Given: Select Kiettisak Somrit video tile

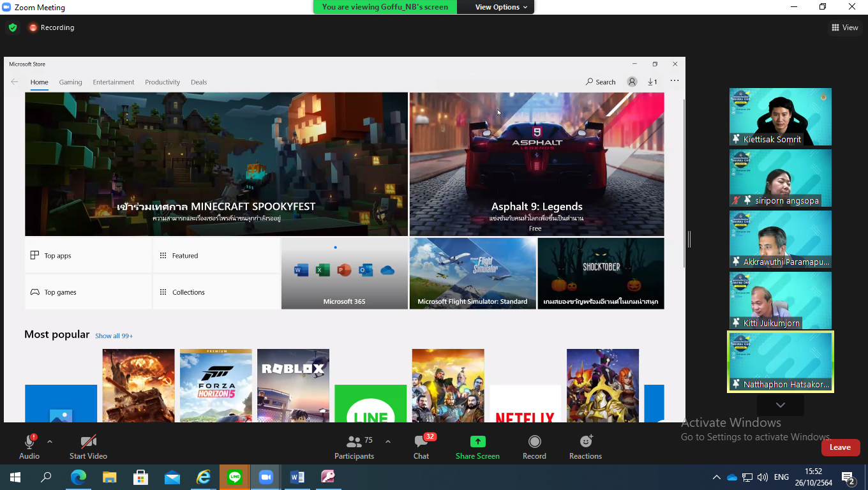Looking at the screenshot, I should (x=781, y=117).
